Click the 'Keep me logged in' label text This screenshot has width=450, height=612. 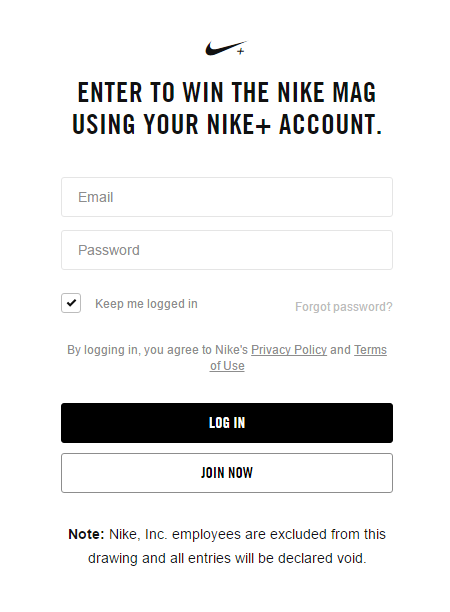pos(146,304)
